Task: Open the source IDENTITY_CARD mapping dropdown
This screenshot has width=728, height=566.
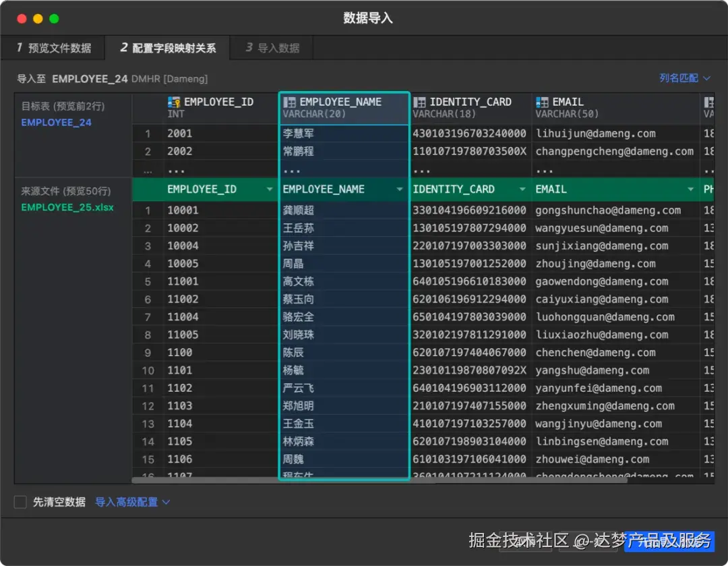Action: point(522,189)
